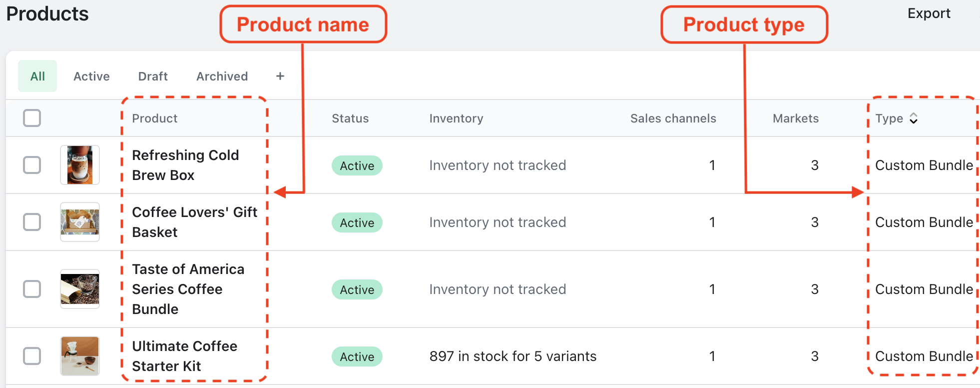Click the plus icon to add view
Screen dimensions: 980x388
click(280, 76)
